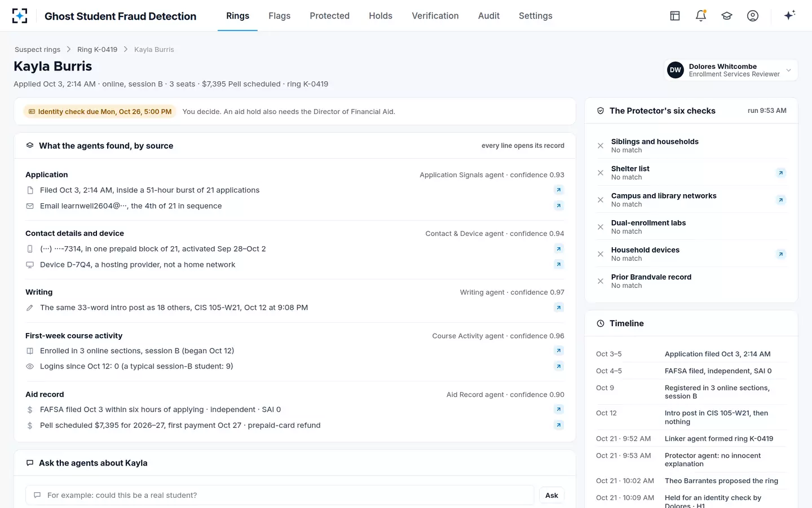Open record for Device D-7Q4 line

[559, 265]
